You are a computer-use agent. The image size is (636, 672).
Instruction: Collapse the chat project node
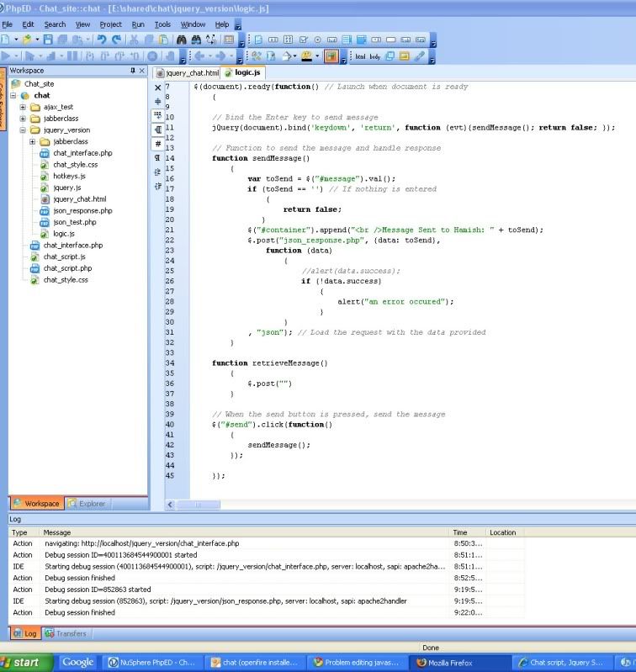[14, 96]
